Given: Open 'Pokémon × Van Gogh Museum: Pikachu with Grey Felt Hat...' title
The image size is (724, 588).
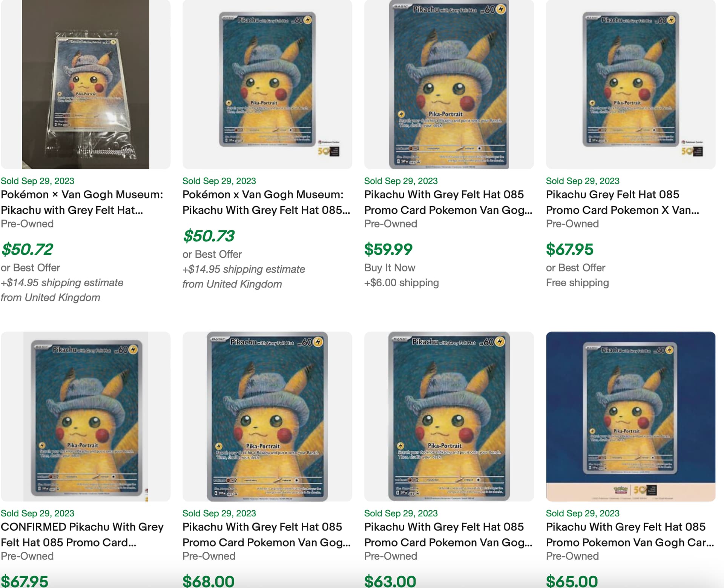Looking at the screenshot, I should point(82,202).
